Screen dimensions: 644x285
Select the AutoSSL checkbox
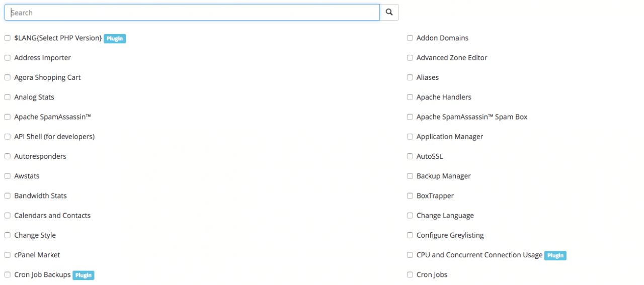(410, 156)
